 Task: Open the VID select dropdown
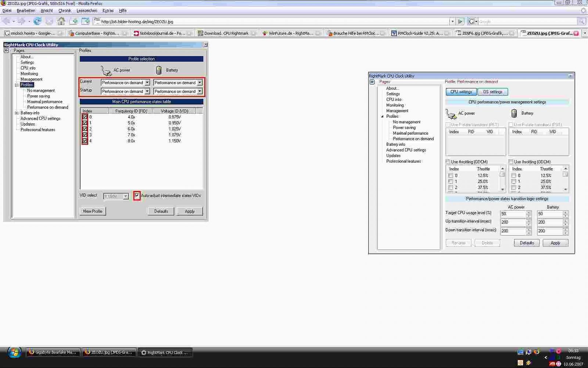126,197
